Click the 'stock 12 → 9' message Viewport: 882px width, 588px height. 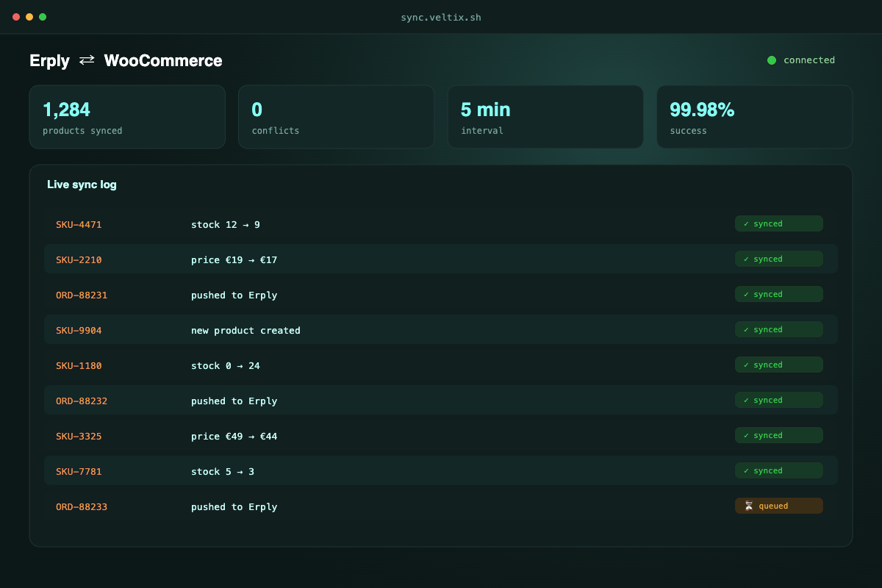(x=226, y=225)
